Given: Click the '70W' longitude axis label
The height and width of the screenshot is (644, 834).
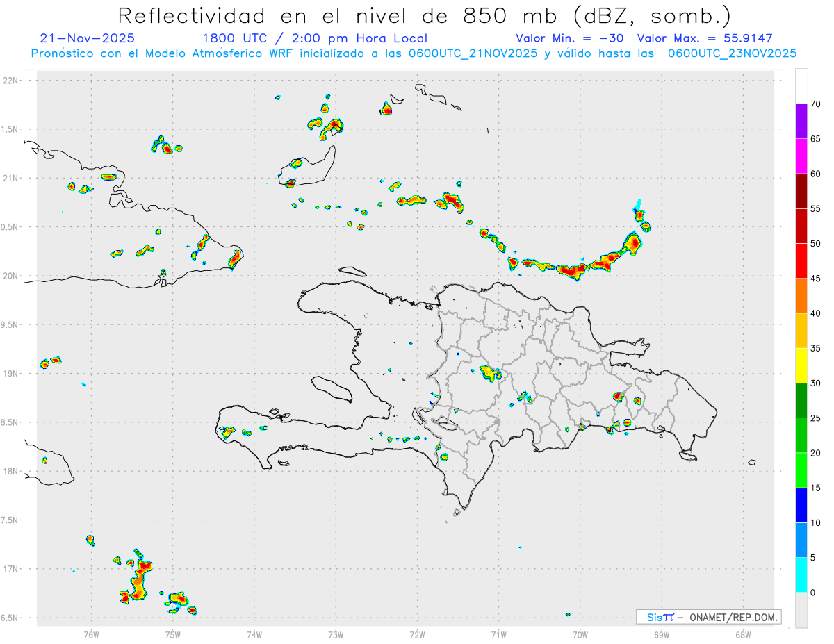Looking at the screenshot, I should (580, 634).
